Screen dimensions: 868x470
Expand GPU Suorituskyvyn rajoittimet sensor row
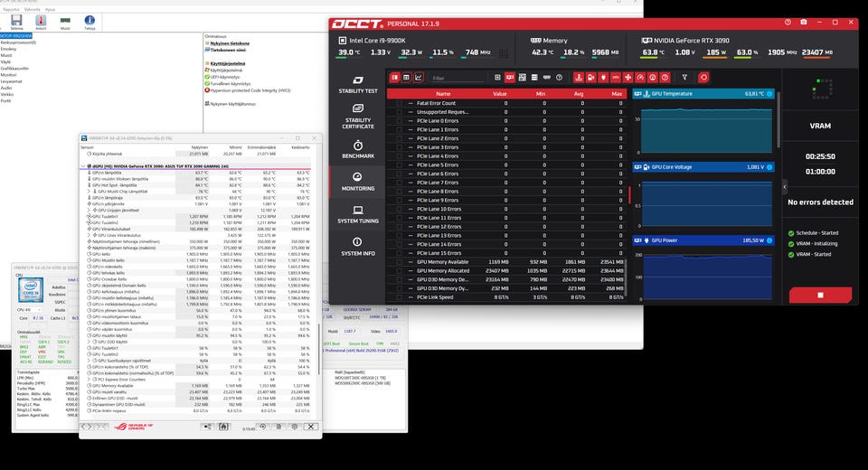[x=89, y=361]
